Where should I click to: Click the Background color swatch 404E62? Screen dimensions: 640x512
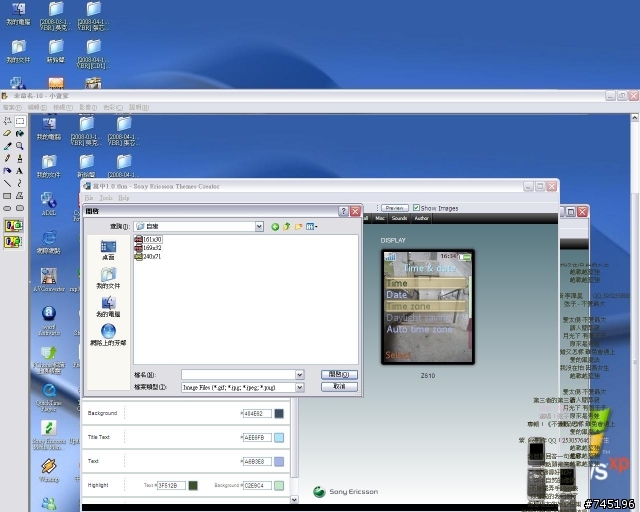pyautogui.click(x=279, y=414)
